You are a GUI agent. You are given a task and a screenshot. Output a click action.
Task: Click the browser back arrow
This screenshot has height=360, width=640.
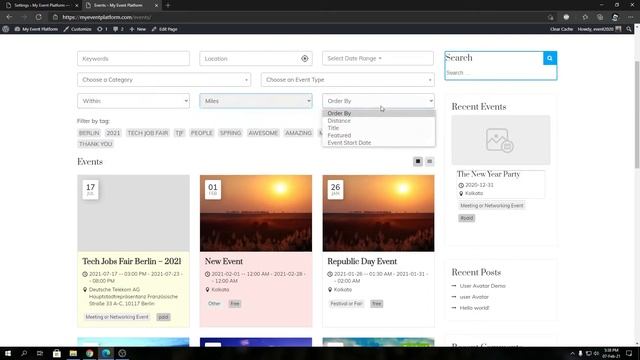pos(9,17)
